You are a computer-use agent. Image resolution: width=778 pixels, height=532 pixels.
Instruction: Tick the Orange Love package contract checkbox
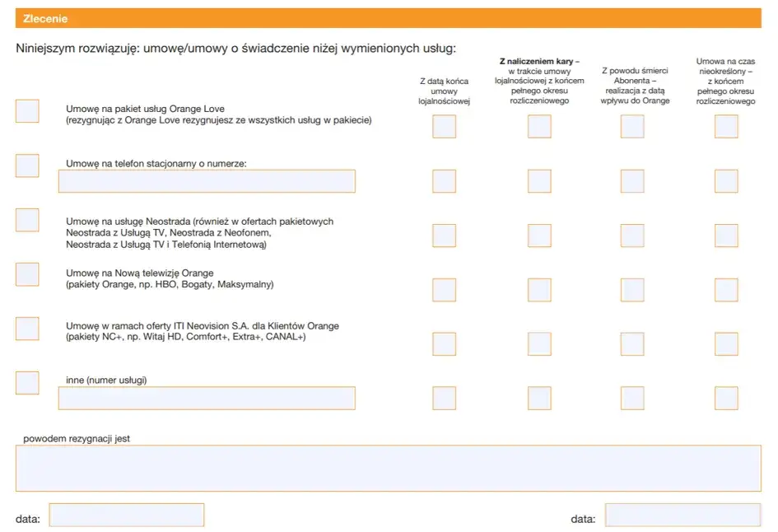tap(27, 111)
